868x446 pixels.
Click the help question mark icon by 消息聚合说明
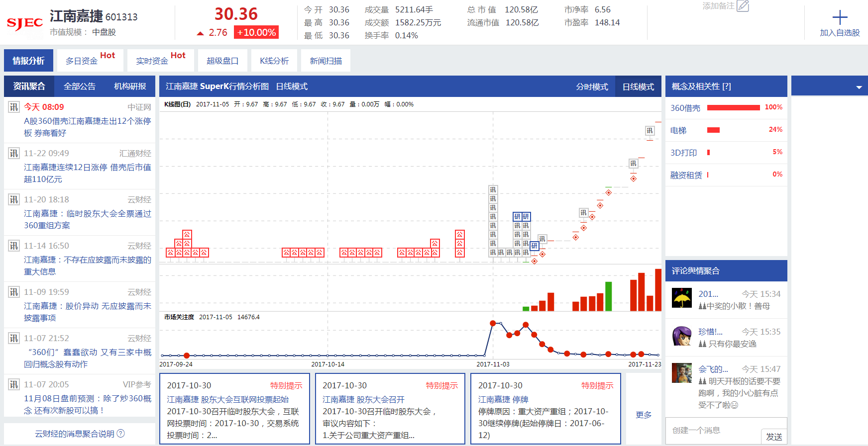(120, 434)
